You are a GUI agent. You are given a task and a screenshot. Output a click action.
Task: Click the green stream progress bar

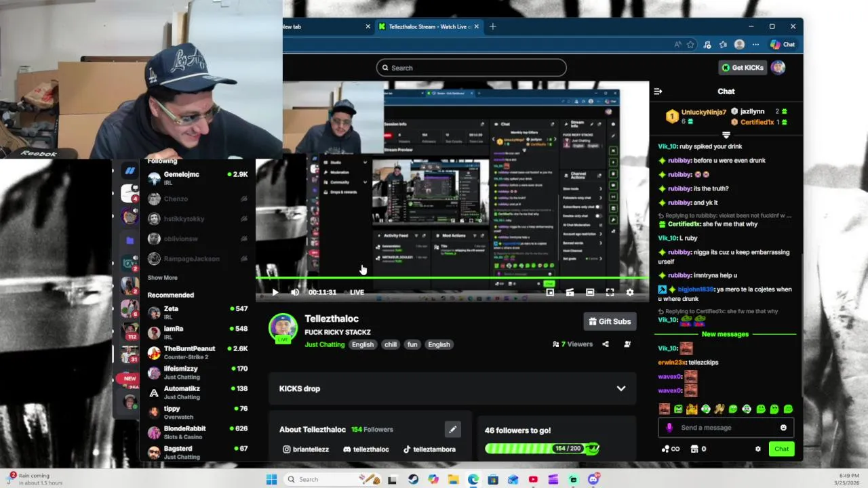452,278
